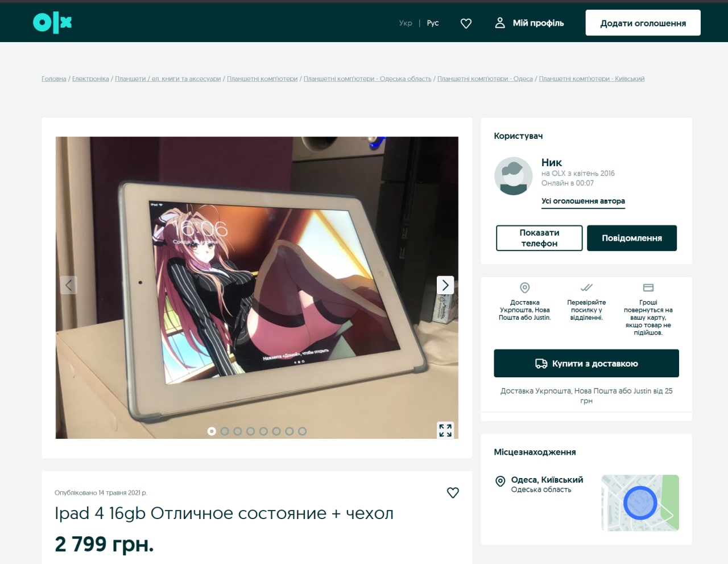
Task: Show next photo with right arrow
Action: 445,285
